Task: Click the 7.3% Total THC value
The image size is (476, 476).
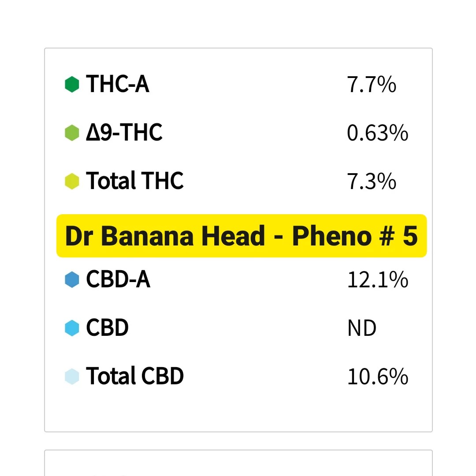Action: pos(372,182)
